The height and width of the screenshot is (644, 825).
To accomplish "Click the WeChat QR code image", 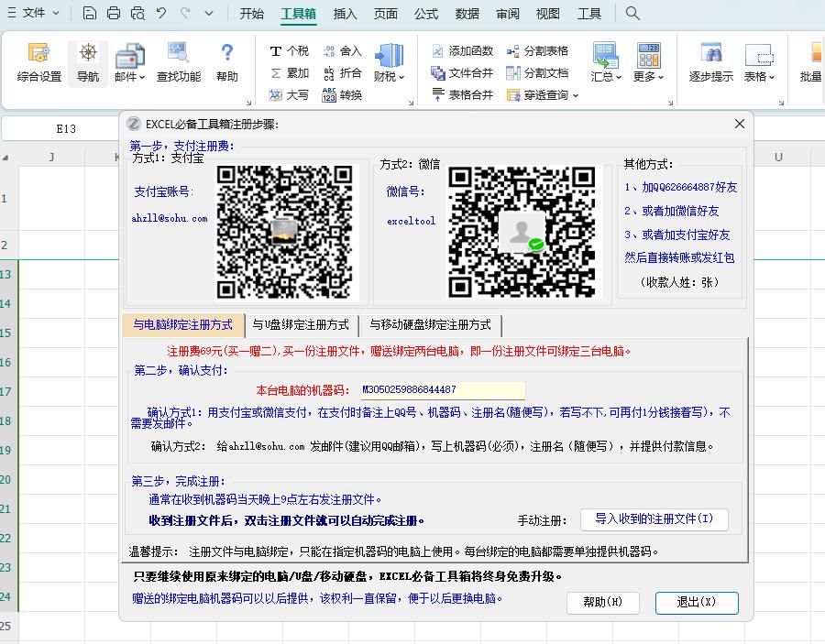I will (x=522, y=233).
